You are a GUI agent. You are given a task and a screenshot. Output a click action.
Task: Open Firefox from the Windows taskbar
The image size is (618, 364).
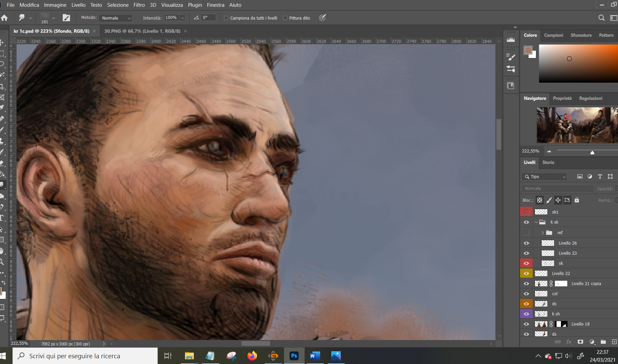click(x=252, y=356)
